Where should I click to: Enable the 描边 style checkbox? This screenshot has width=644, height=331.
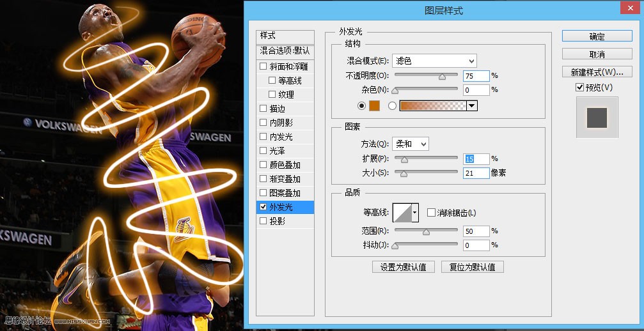263,109
